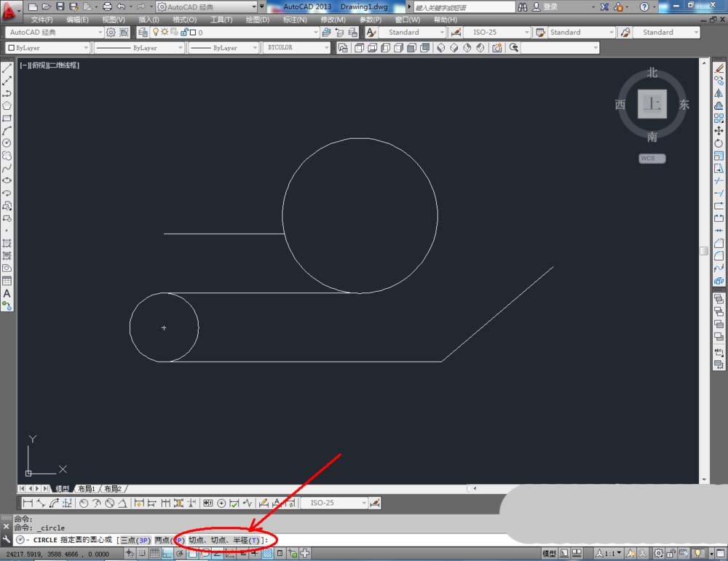Select the Line tool in draw toolbar
The width and height of the screenshot is (728, 561).
7,68
